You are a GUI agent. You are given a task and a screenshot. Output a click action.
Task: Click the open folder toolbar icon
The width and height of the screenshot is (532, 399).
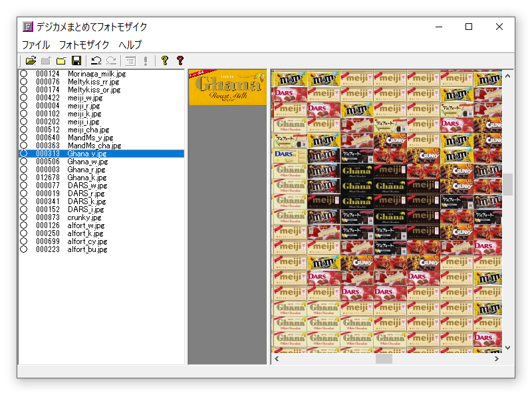click(31, 61)
